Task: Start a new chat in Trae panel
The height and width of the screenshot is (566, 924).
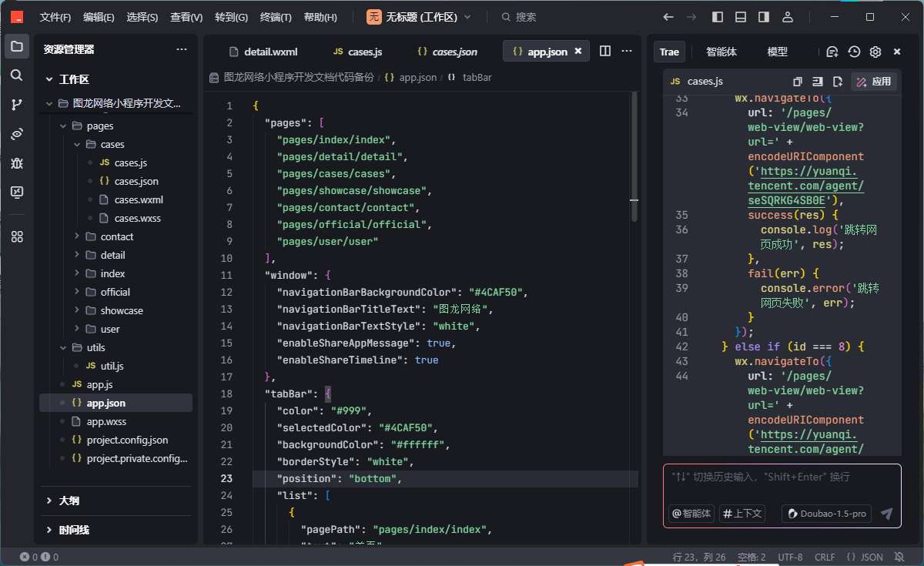Action: click(x=832, y=52)
